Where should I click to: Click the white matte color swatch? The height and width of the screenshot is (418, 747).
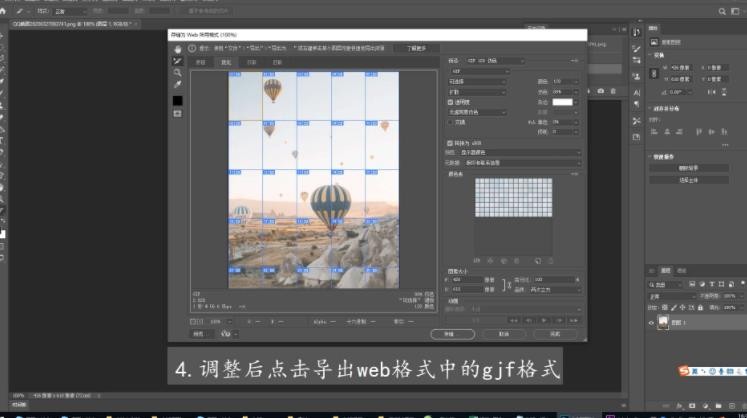(x=562, y=102)
